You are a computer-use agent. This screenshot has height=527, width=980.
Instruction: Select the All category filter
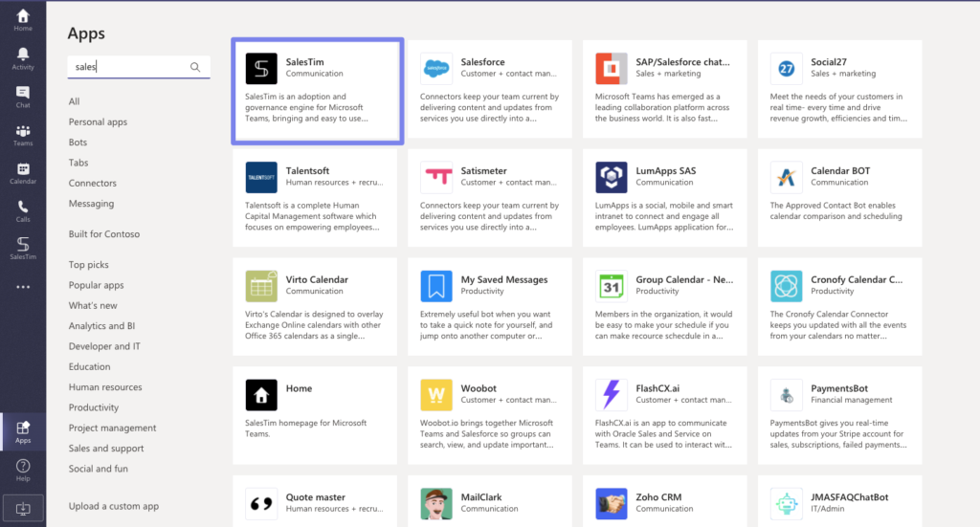coord(74,101)
